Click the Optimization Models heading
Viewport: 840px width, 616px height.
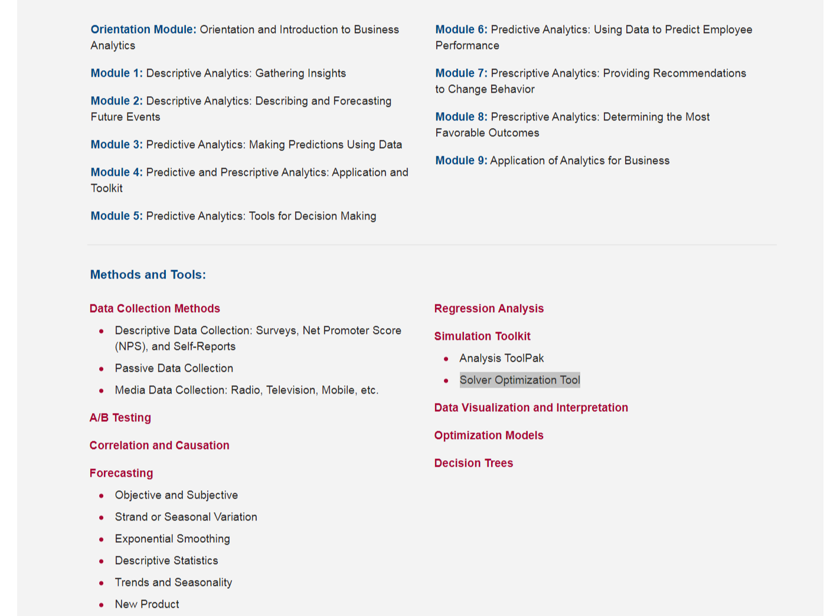(489, 435)
